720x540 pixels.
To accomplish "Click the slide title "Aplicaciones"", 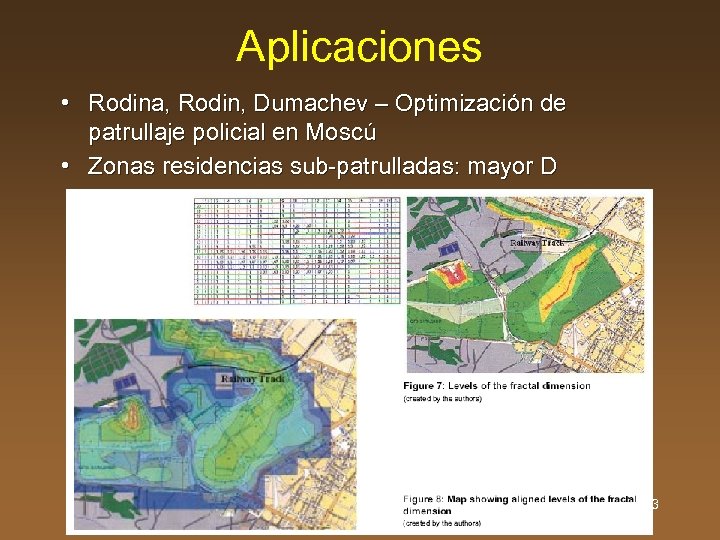I will click(359, 47).
